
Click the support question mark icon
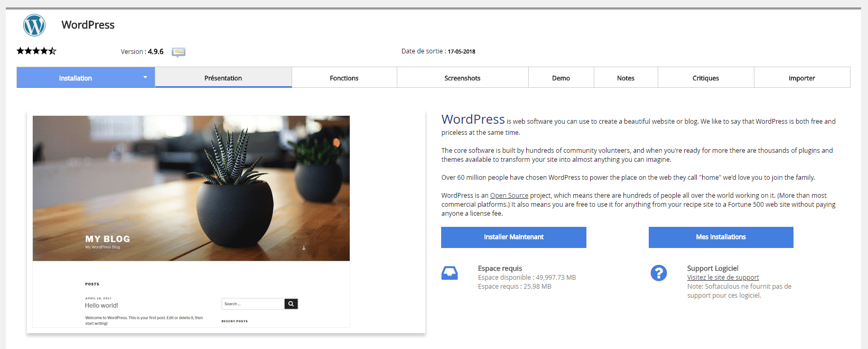tap(659, 273)
